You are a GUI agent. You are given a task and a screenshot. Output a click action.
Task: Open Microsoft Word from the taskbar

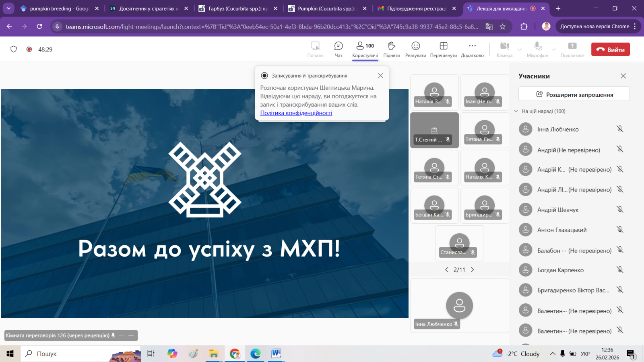(x=276, y=354)
